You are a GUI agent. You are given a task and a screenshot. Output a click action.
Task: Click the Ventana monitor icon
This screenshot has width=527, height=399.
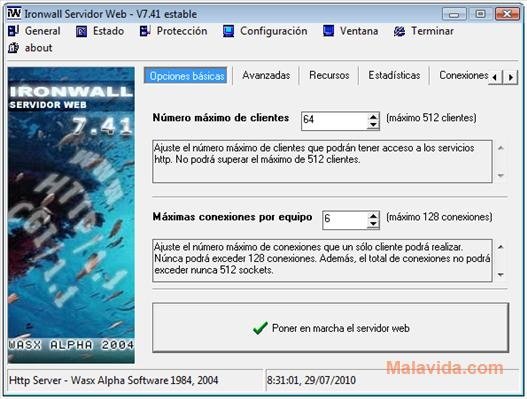[328, 31]
